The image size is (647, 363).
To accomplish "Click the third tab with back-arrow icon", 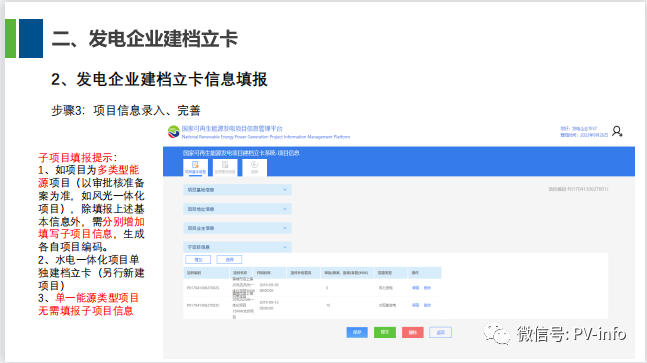I will click(255, 167).
